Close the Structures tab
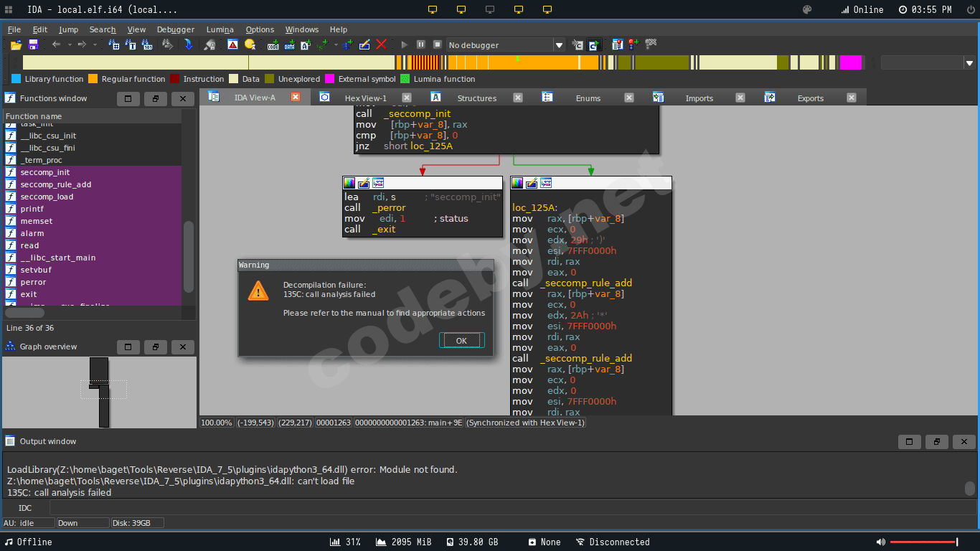Image resolution: width=980 pixels, height=551 pixels. tap(518, 98)
